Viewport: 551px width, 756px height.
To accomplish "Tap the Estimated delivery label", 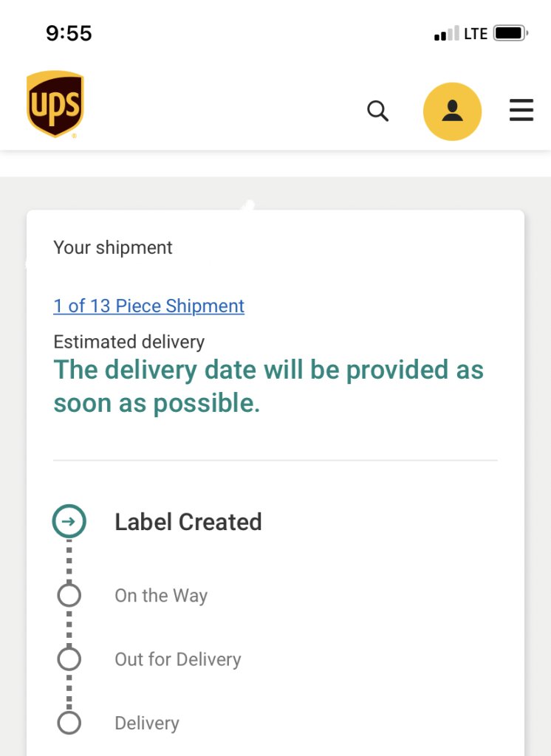I will 129,342.
